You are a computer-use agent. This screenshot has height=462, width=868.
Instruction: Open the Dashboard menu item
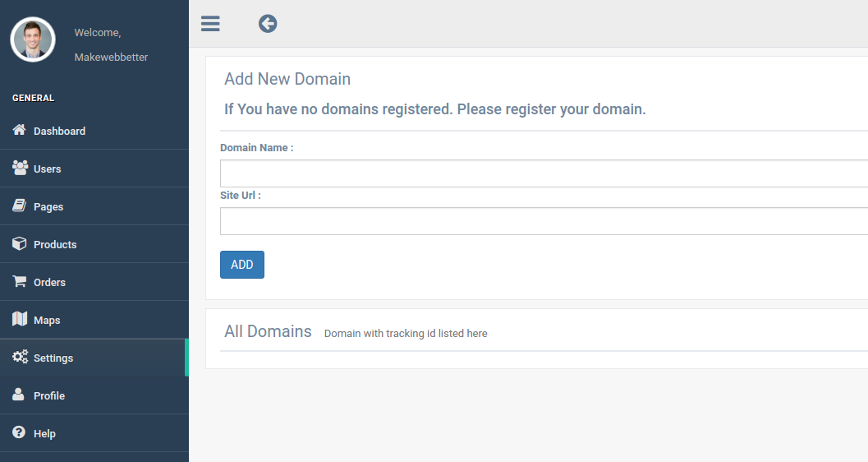click(94, 131)
